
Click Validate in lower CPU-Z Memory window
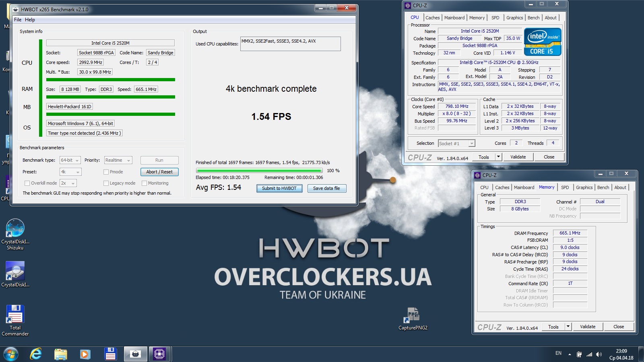[588, 327]
